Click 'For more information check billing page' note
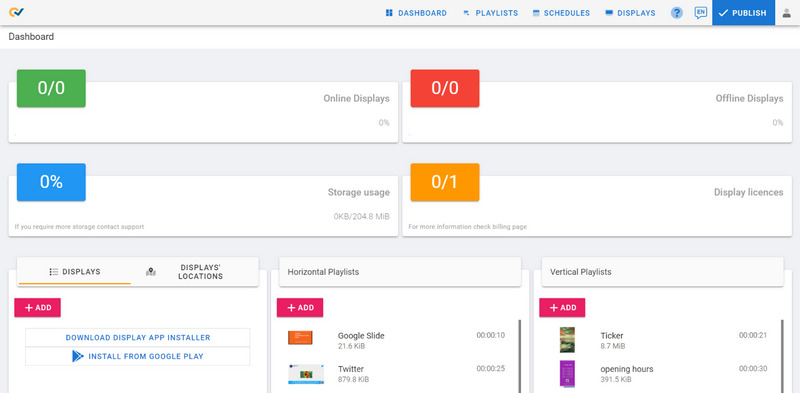 coord(467,227)
